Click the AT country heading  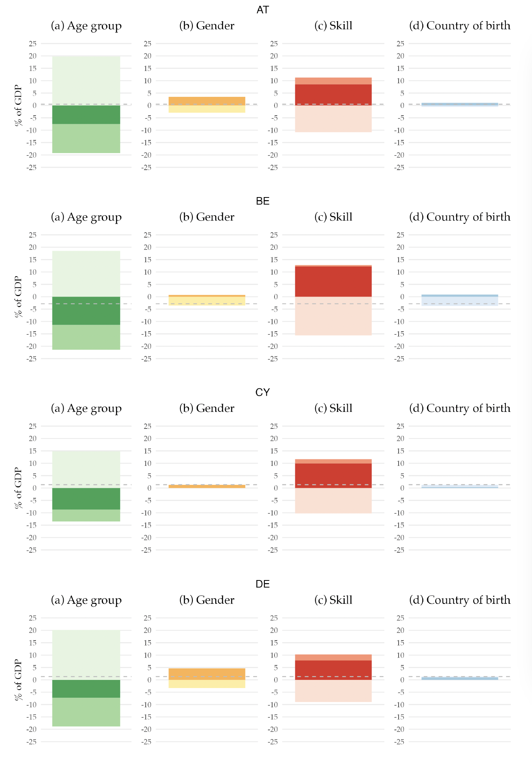pyautogui.click(x=263, y=10)
